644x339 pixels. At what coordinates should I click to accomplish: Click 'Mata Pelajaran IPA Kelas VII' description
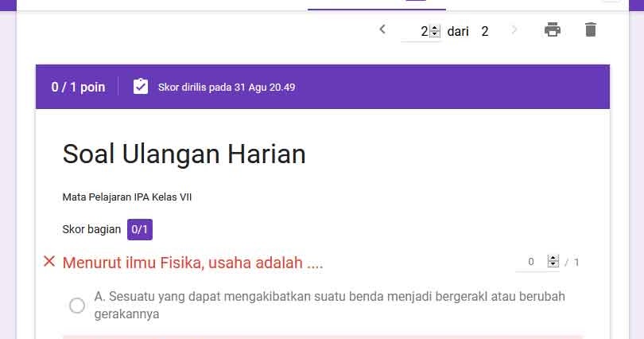(x=127, y=197)
